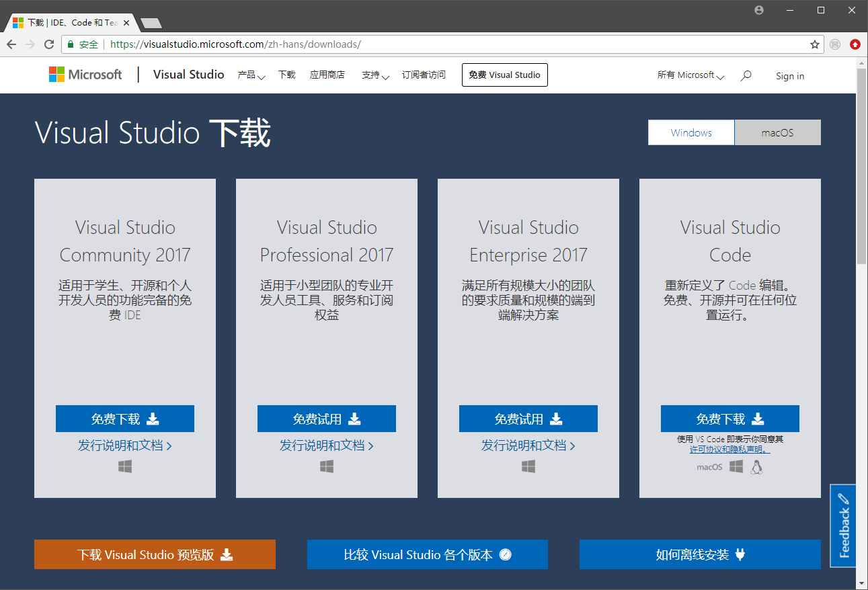The height and width of the screenshot is (590, 868).
Task: Click Sign in
Action: pyautogui.click(x=790, y=76)
